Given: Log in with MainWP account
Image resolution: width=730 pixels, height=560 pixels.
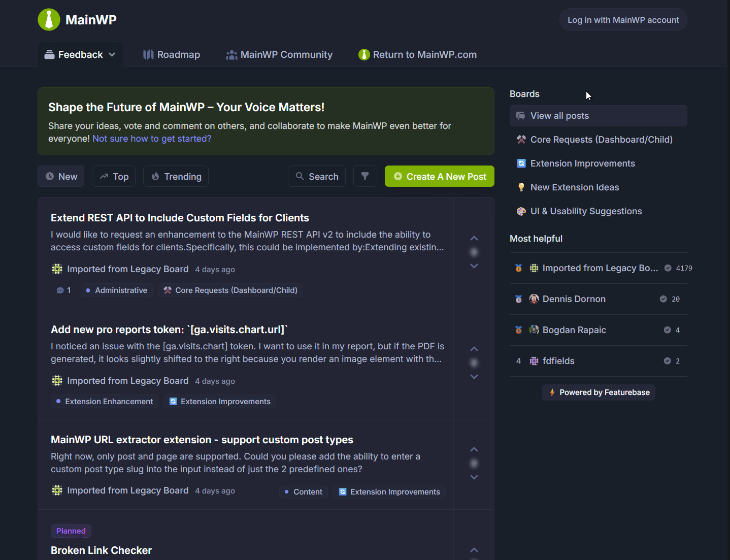Looking at the screenshot, I should coord(623,20).
